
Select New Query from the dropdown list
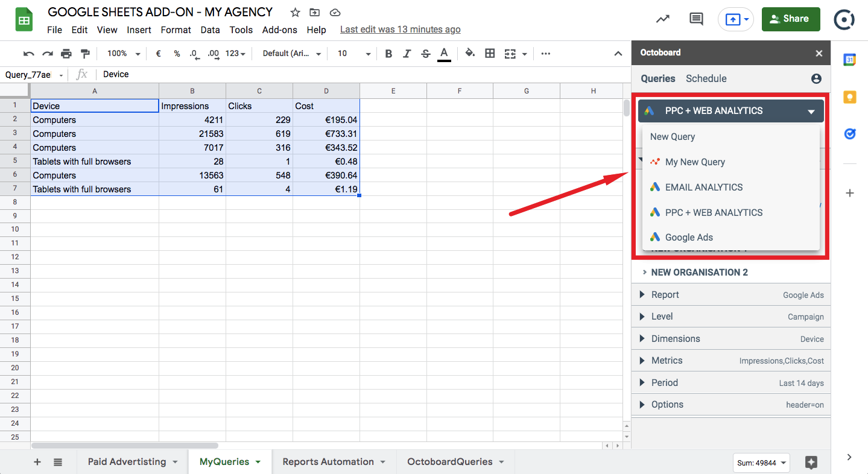click(x=731, y=137)
